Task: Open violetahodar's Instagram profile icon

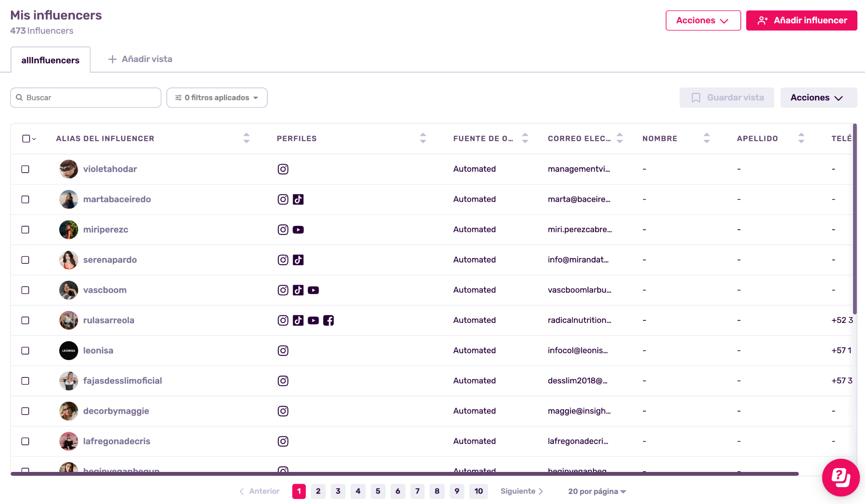Action: click(x=283, y=169)
